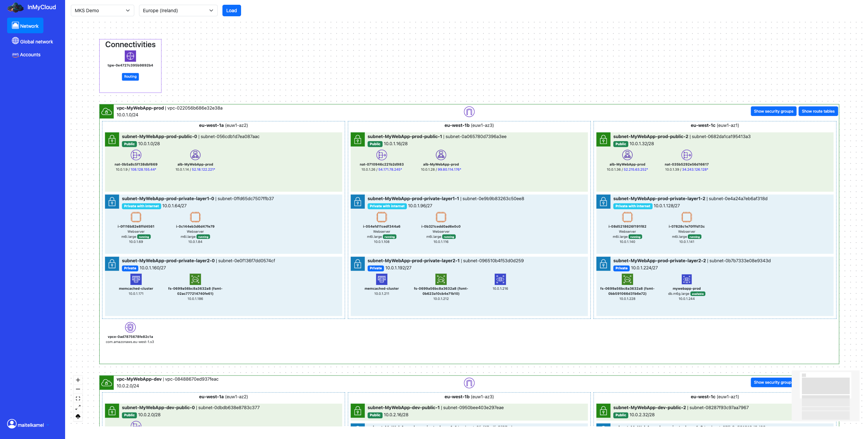Click the subnet-MyWebApp-prod-public-0 title text
This screenshot has width=868, height=439.
click(x=159, y=136)
